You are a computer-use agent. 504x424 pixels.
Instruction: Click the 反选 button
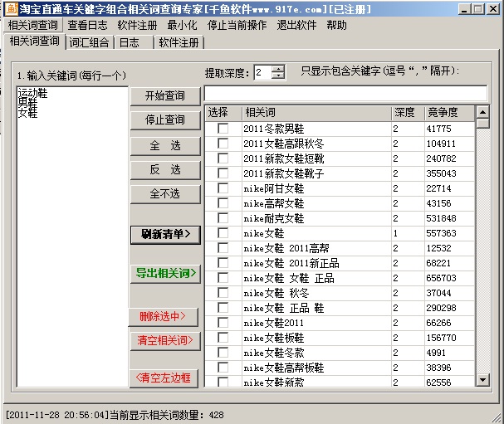pos(165,169)
